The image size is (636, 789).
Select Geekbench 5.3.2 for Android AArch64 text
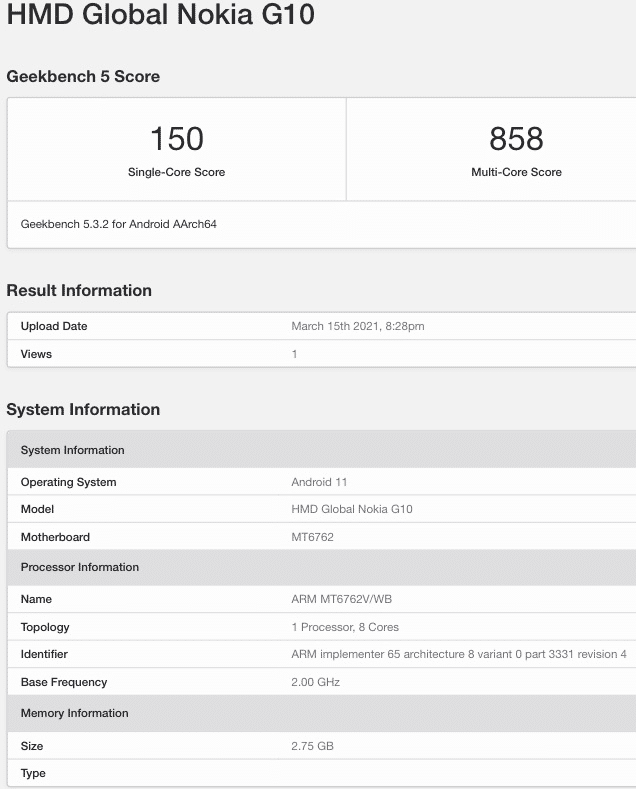119,224
